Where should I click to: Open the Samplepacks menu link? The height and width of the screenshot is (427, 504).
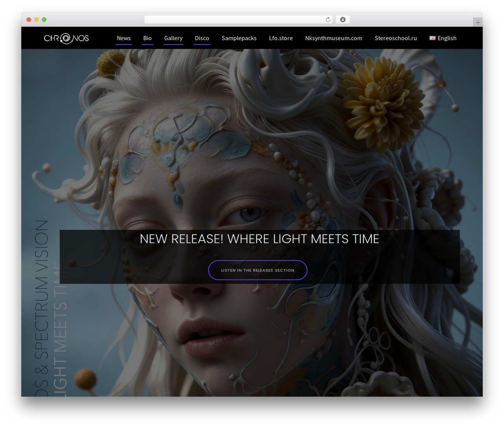[239, 38]
